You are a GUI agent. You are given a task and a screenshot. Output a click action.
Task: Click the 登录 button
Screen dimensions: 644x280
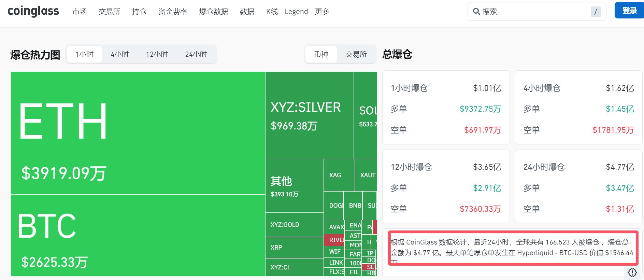click(x=629, y=11)
